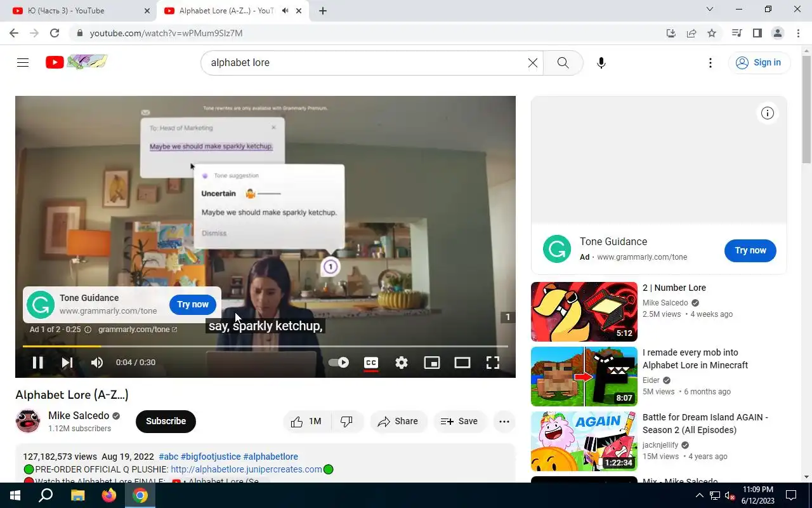Open Windows Start menu
Image resolution: width=812 pixels, height=508 pixels.
15,495
